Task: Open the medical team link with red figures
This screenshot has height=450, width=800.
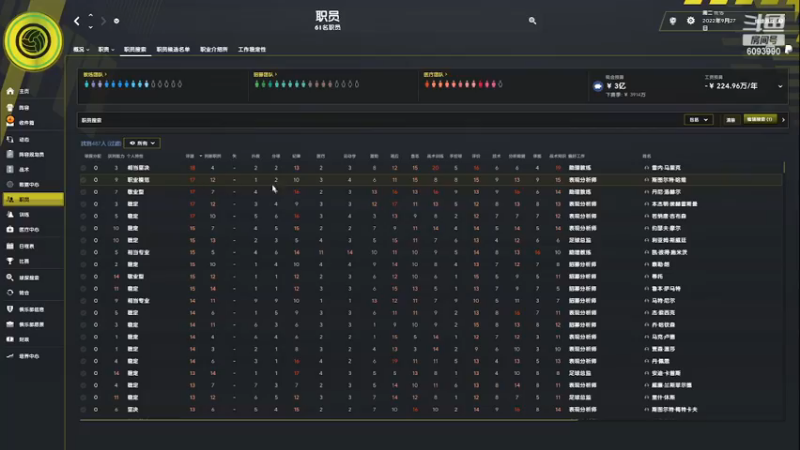Action: pos(435,74)
